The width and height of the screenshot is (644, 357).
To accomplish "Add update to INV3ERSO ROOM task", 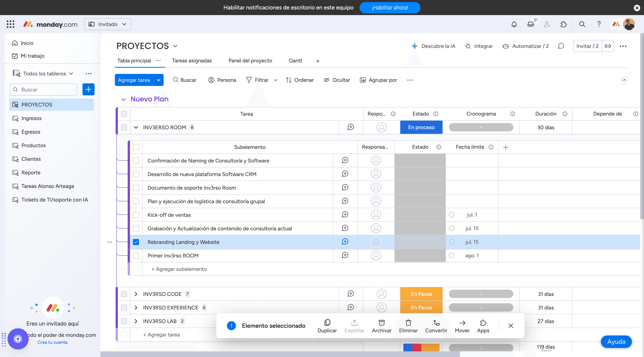I will [351, 127].
